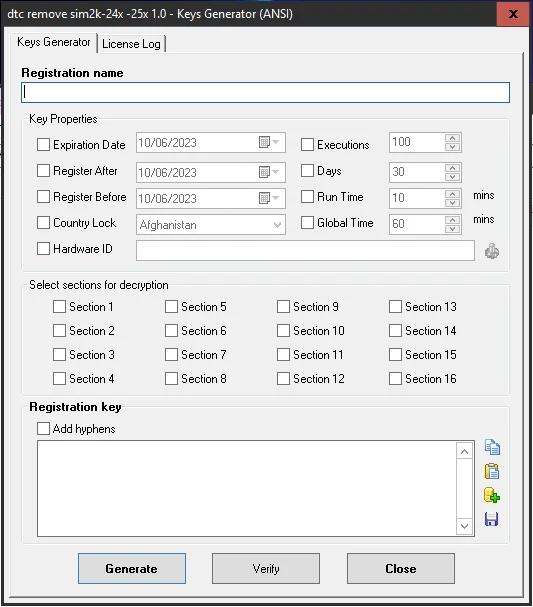
Task: Click the Generate button
Action: (x=132, y=568)
